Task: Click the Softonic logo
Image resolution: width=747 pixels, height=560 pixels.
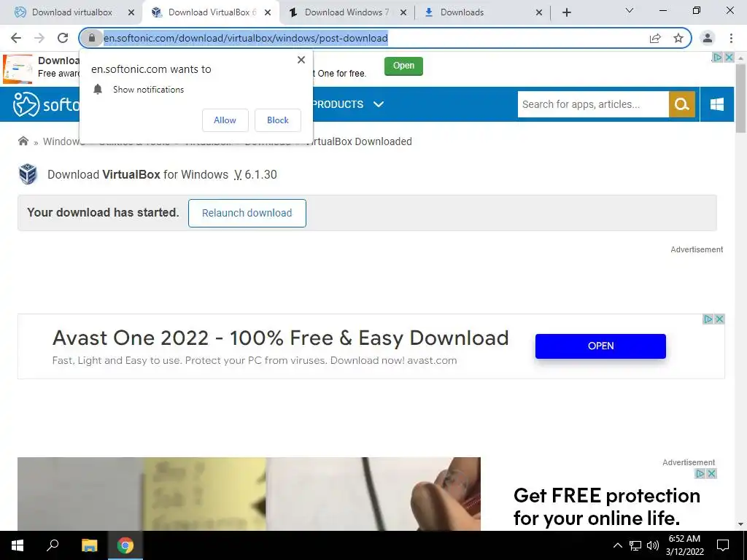Action: (46, 104)
